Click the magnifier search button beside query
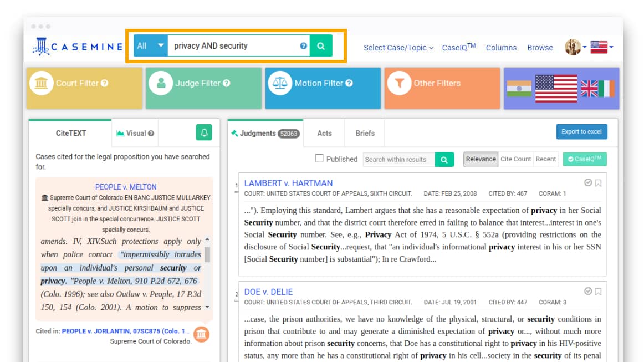Viewport: 644px width, 362px height. (x=321, y=46)
